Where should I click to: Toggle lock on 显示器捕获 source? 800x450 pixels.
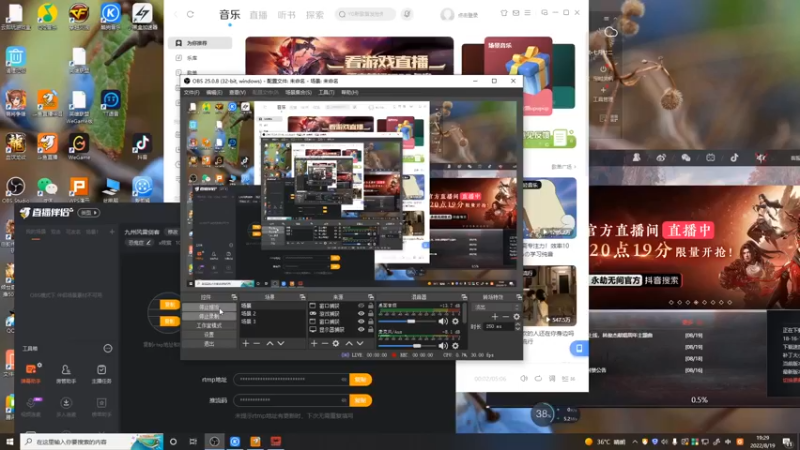point(371,330)
